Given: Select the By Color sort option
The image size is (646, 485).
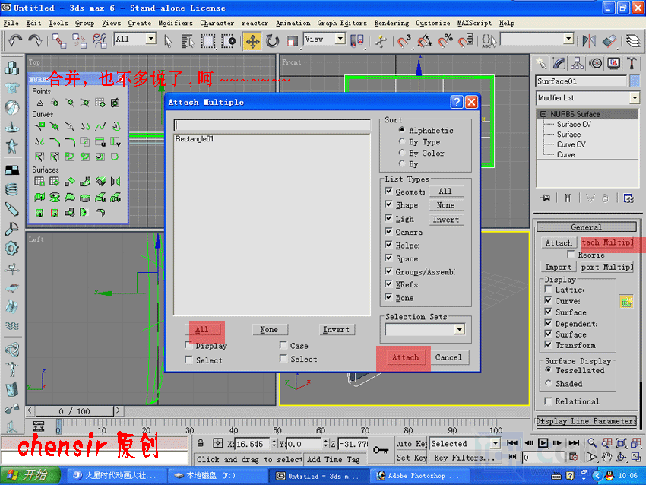Looking at the screenshot, I should click(402, 152).
